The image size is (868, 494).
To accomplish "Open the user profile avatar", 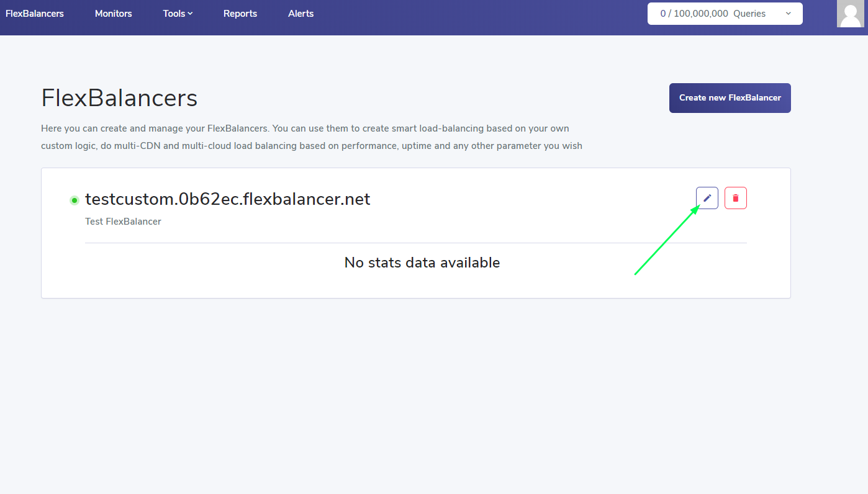I will 850,14.
